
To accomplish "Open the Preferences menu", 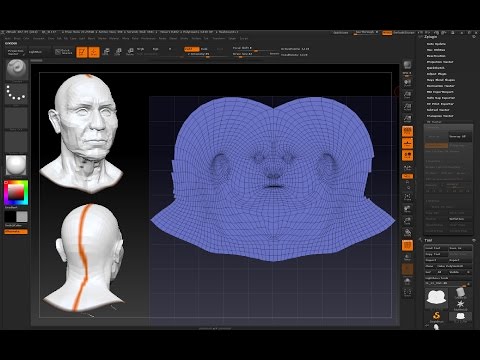I will click(x=148, y=39).
